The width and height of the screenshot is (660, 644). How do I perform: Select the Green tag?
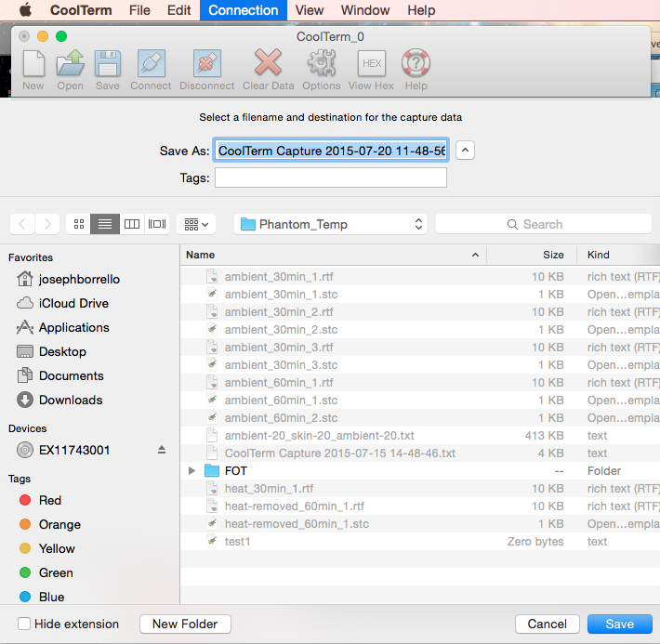pos(46,572)
